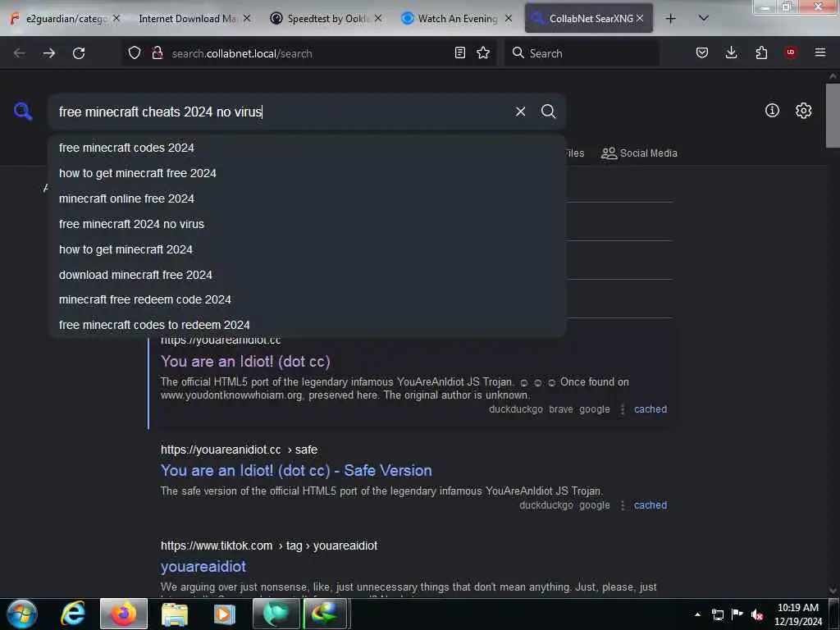Switch to the Speedtest by Ookla tab
Image resolution: width=840 pixels, height=630 pixels.
[325, 19]
